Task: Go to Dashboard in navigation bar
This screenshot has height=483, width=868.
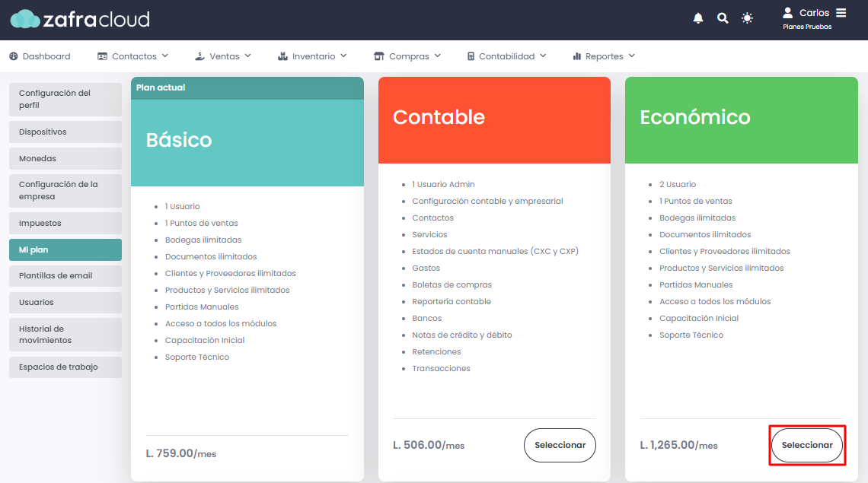Action: (x=40, y=56)
